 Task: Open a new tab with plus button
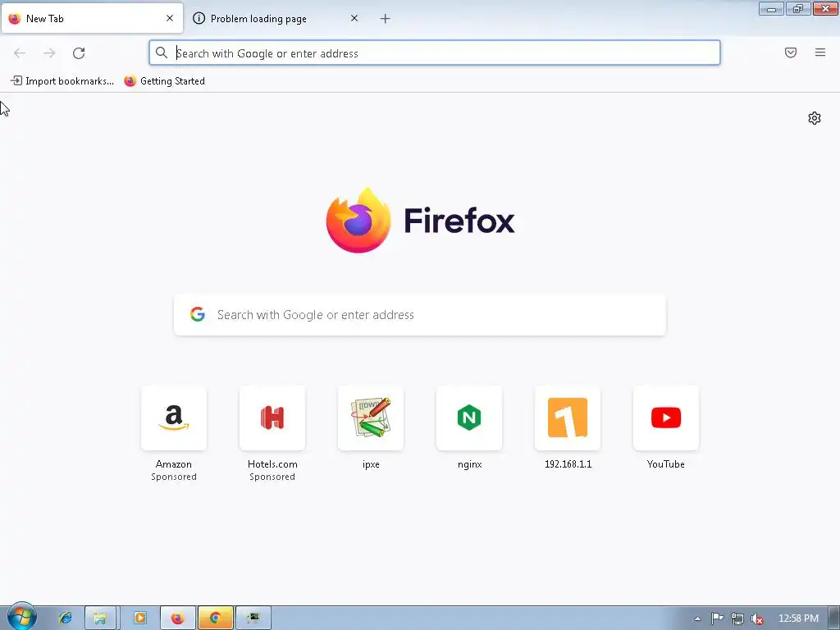[x=386, y=19]
